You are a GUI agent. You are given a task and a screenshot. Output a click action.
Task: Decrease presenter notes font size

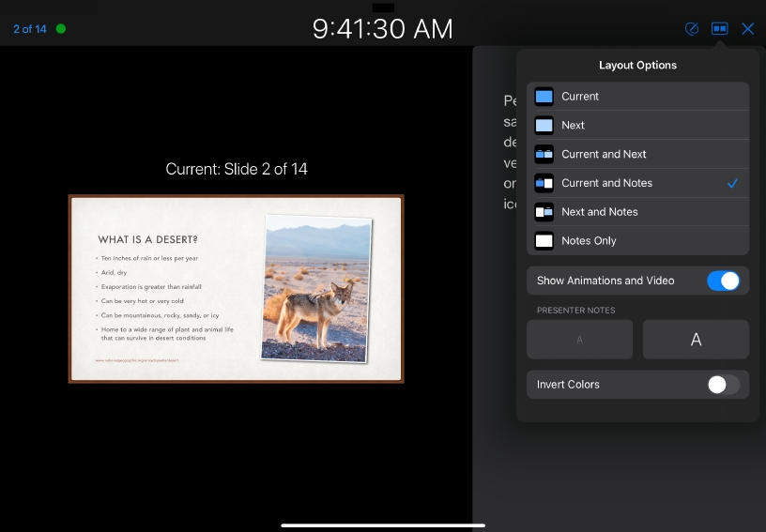click(579, 340)
